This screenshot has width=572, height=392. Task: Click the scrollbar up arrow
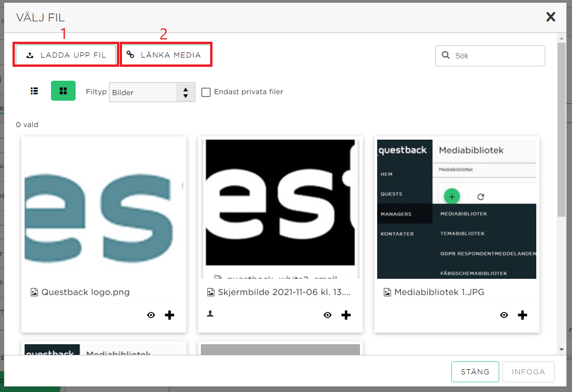click(x=561, y=38)
